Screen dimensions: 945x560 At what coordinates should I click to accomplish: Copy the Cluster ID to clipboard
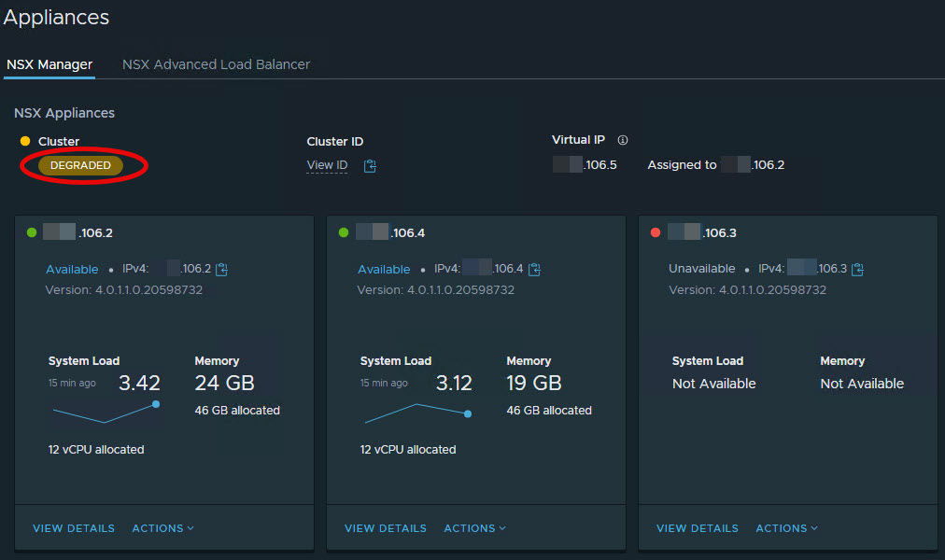point(370,165)
